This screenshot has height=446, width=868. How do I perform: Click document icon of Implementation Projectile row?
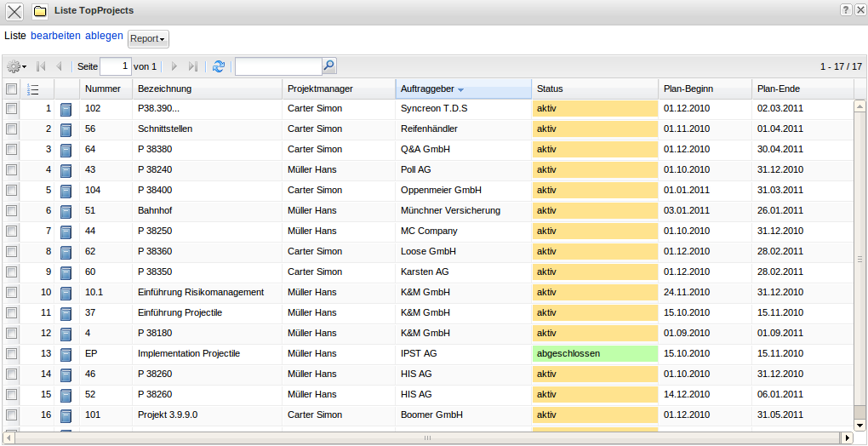click(66, 354)
